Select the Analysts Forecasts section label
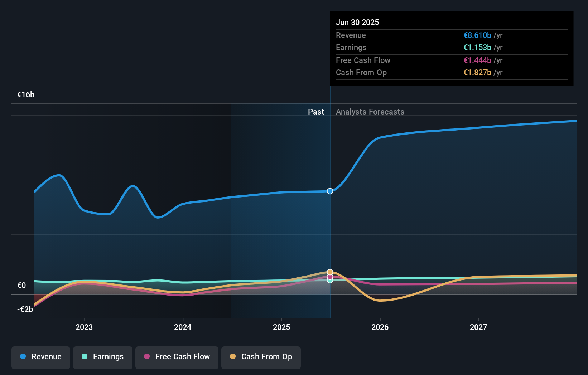Screen dimensions: 588x375 coord(370,112)
